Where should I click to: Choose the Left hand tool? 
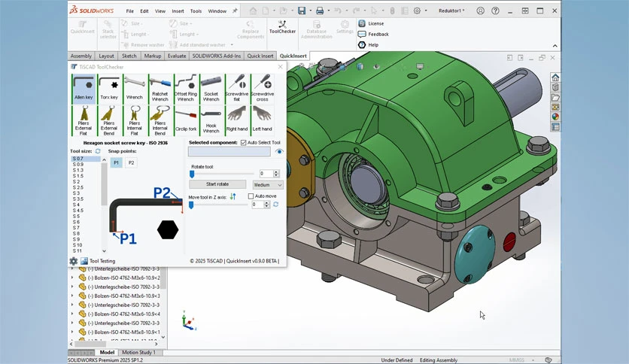click(263, 120)
